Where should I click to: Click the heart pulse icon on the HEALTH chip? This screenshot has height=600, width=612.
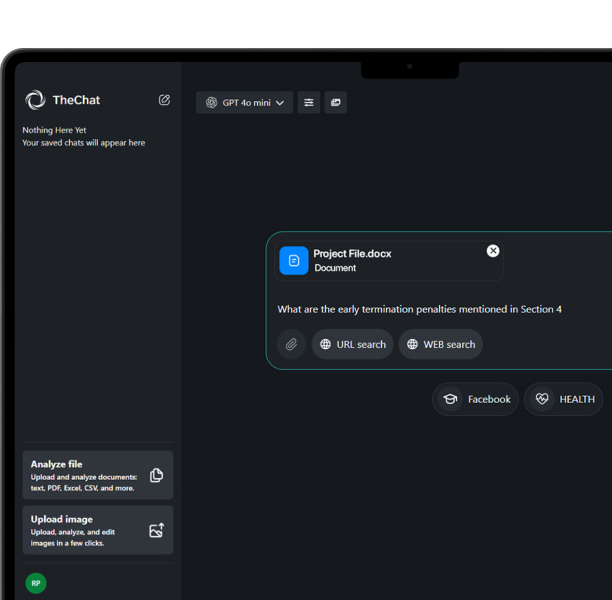pyautogui.click(x=542, y=399)
